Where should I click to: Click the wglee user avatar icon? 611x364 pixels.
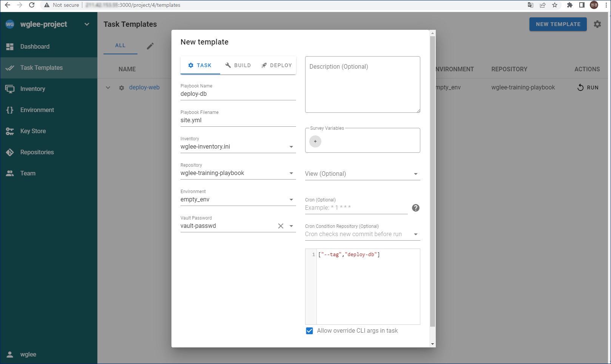point(10,355)
